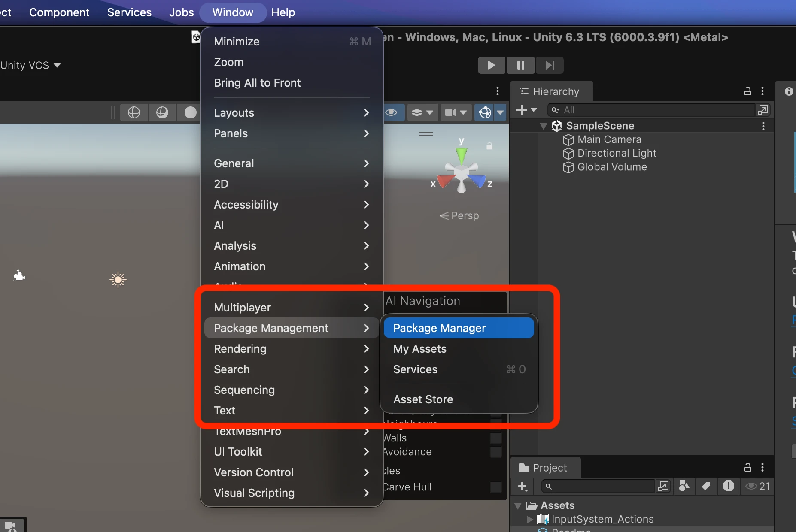Open the Unity VCS dropdown
The image size is (796, 532).
[x=30, y=65]
